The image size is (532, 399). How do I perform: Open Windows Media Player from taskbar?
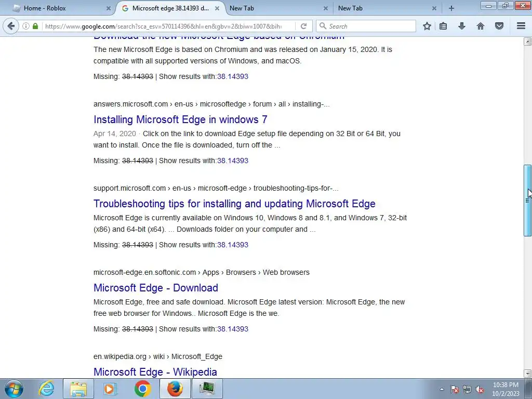pos(110,389)
